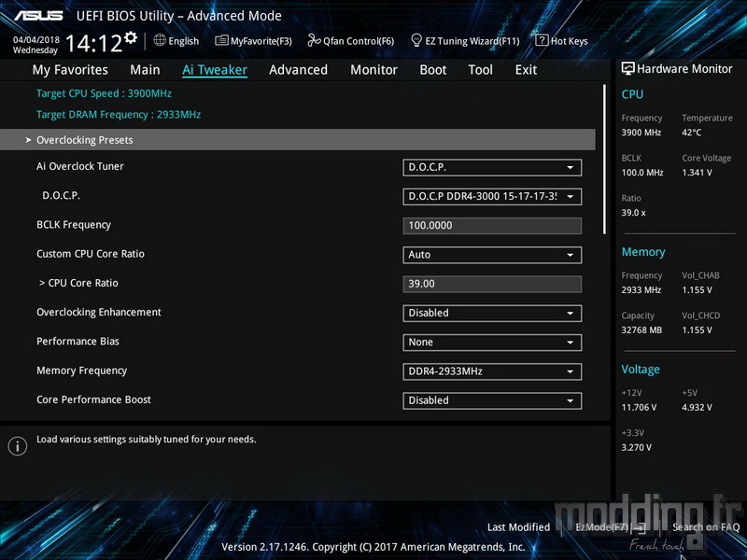Click the settings gear beside the clock

(x=131, y=37)
